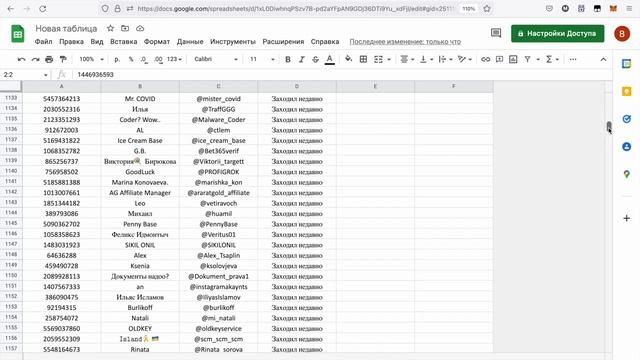Open Calendar in side panel
640x360 pixels.
point(627,64)
